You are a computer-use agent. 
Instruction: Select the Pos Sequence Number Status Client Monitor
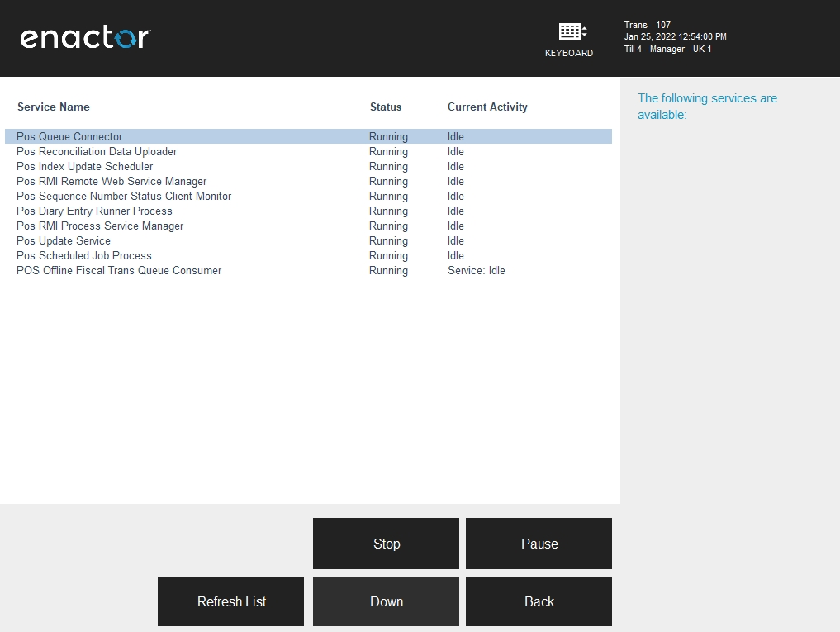coord(124,196)
